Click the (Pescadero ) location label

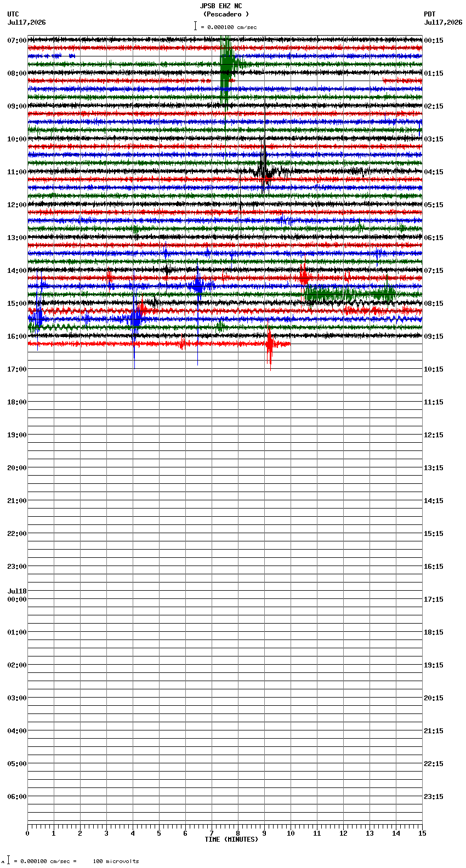coord(226,14)
